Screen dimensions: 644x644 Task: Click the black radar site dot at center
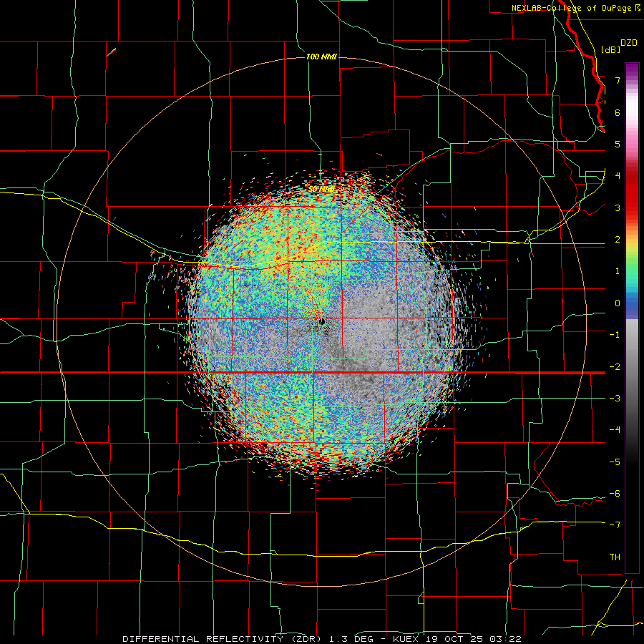pos(322,321)
